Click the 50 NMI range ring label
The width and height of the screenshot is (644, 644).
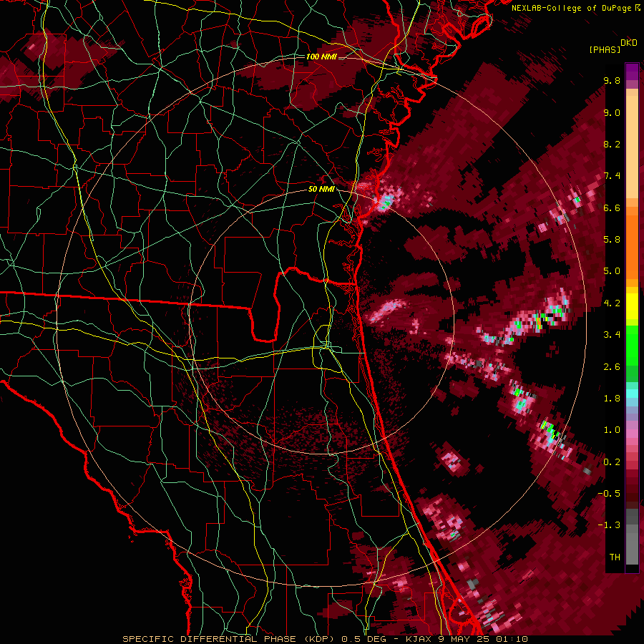point(321,190)
